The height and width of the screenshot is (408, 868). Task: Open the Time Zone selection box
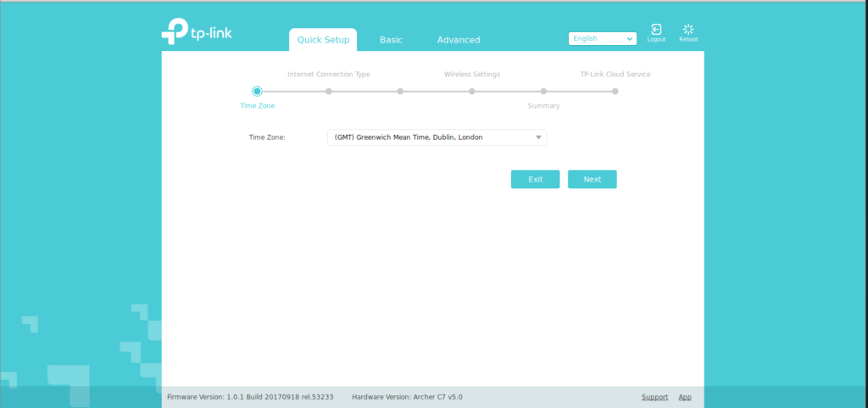point(436,137)
